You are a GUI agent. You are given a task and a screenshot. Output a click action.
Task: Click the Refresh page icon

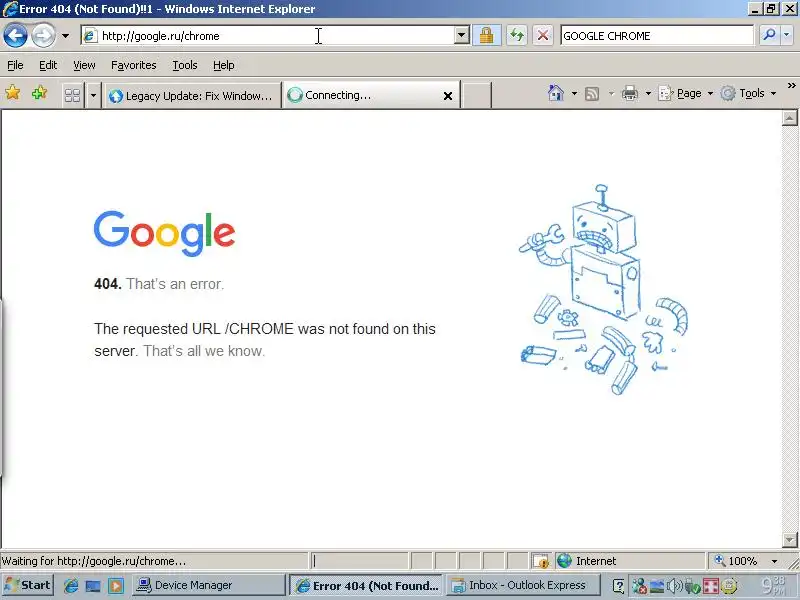click(x=517, y=35)
